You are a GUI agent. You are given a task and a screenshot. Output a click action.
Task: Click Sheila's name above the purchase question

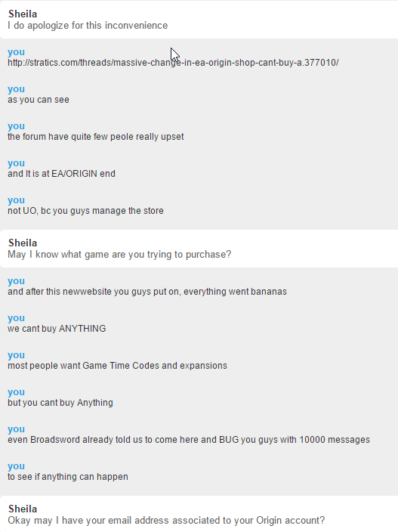[x=23, y=243]
